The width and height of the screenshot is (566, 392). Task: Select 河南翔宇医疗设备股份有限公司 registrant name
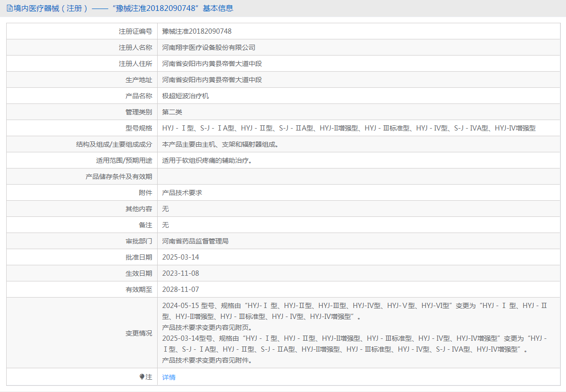coord(208,47)
